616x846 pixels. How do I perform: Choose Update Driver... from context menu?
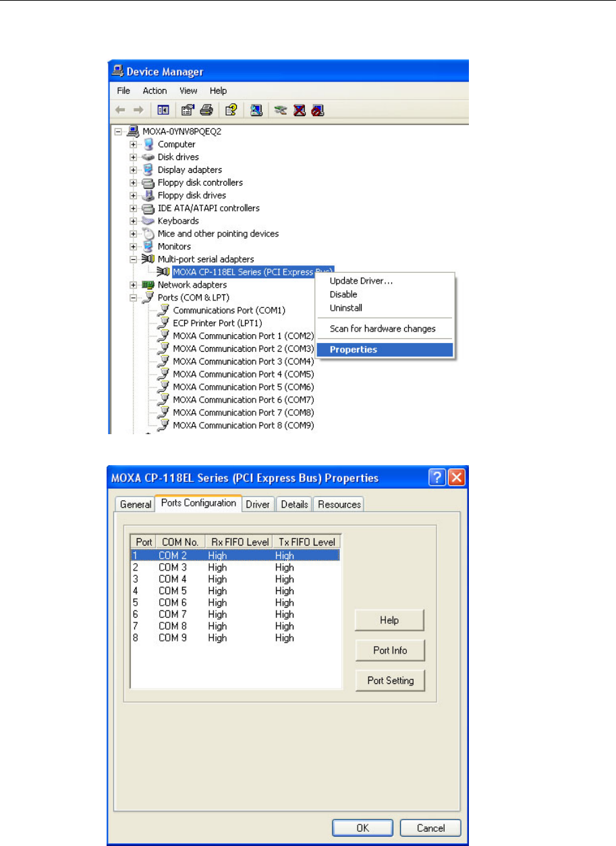click(386, 281)
